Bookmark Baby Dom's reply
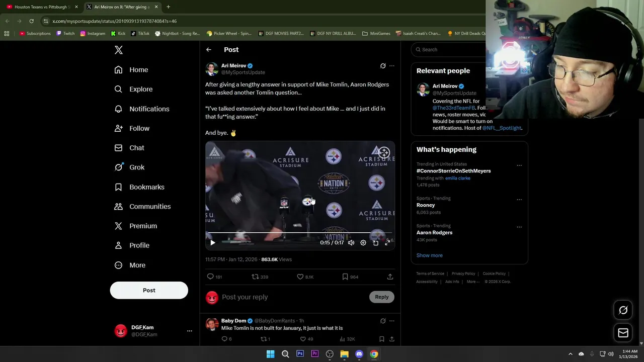 click(382, 339)
